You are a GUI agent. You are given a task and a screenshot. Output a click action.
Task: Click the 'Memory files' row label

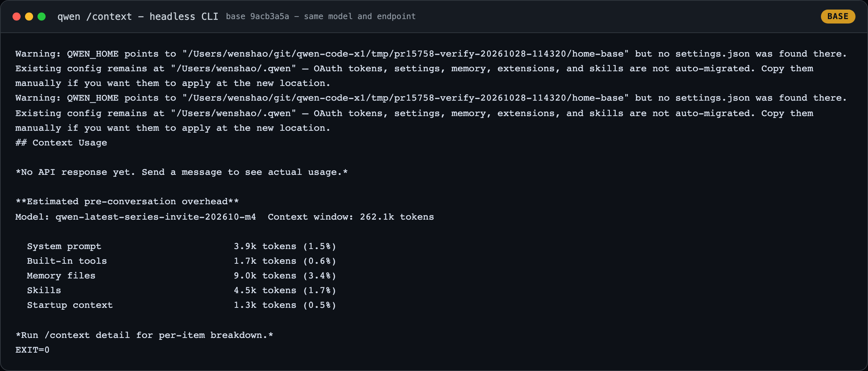(x=61, y=275)
